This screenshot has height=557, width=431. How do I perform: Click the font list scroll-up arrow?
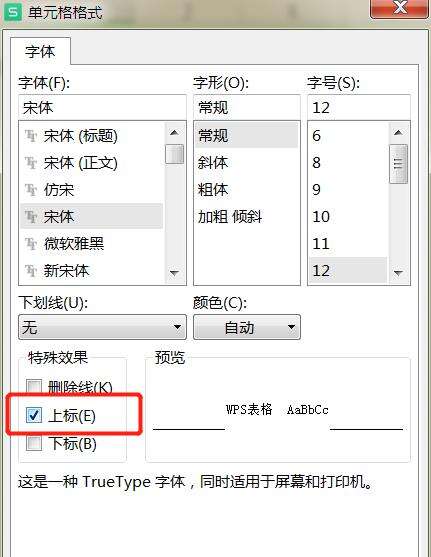click(x=174, y=133)
